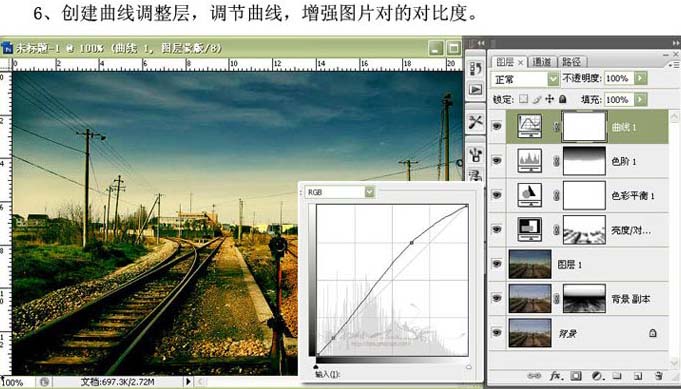681x389 pixels.
Task: Create a new layer icon
Action: pyautogui.click(x=638, y=376)
